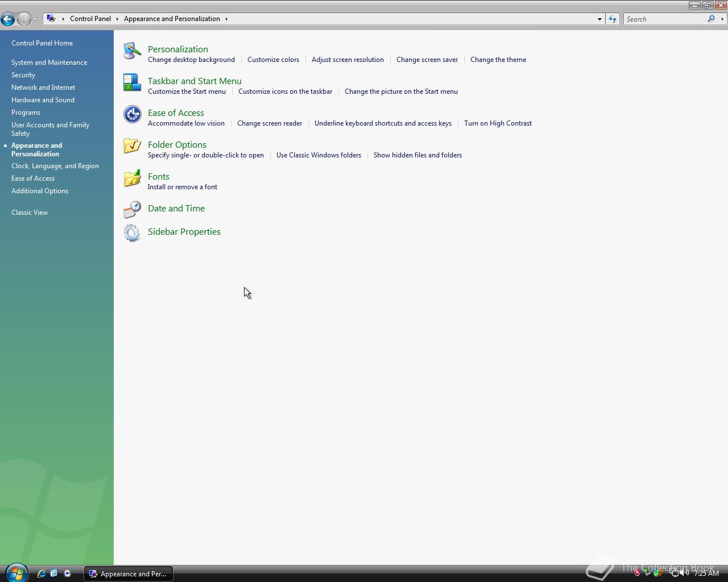Click the Control Panel icon in address bar
The image size is (728, 582).
click(51, 19)
